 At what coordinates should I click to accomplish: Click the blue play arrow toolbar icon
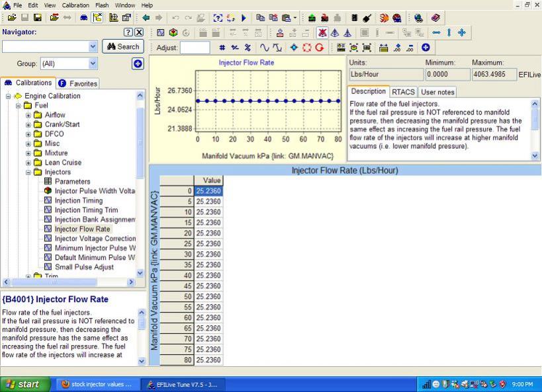(244, 19)
